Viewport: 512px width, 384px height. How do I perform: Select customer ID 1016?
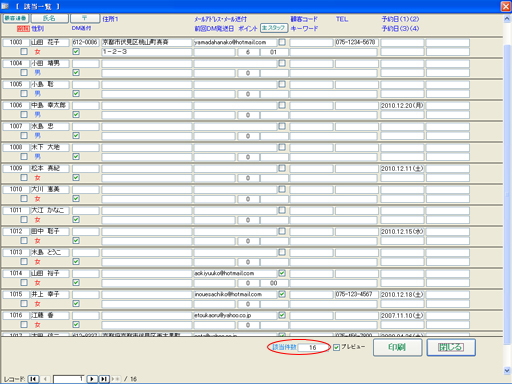[x=16, y=315]
